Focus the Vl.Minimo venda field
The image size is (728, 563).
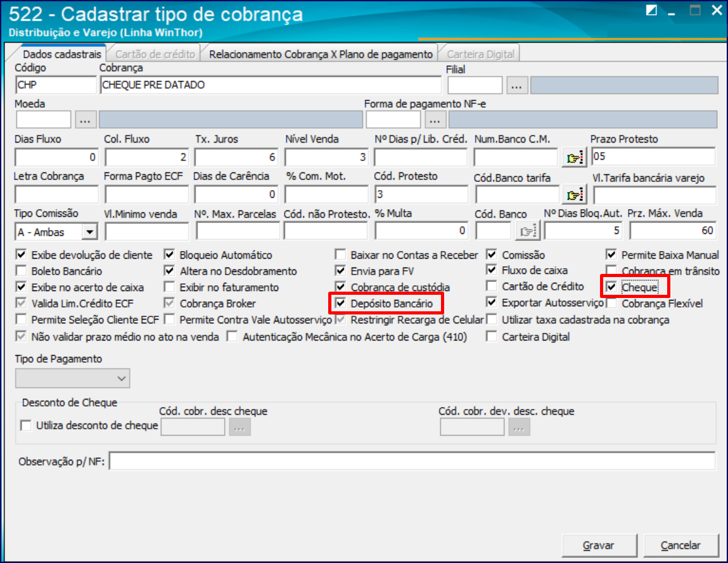click(x=147, y=231)
